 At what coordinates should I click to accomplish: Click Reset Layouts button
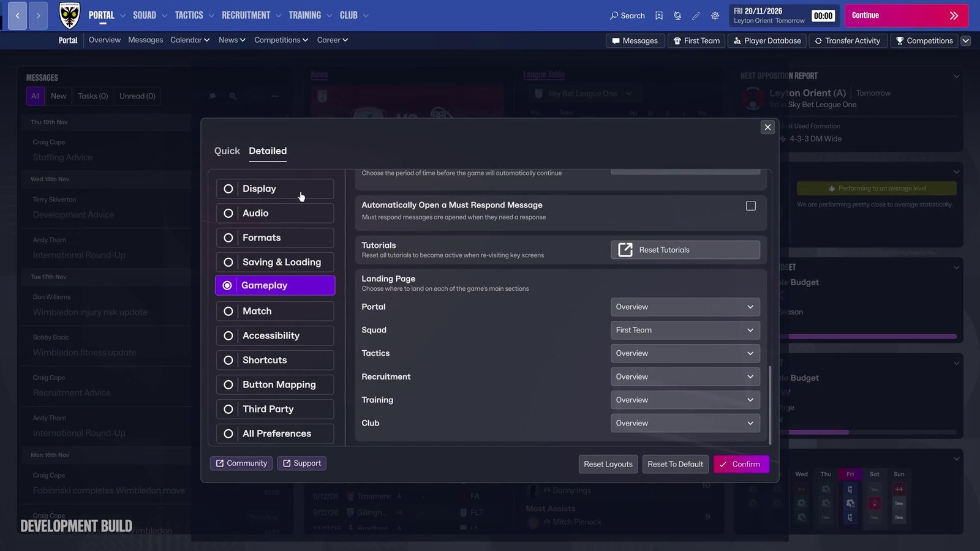608,464
